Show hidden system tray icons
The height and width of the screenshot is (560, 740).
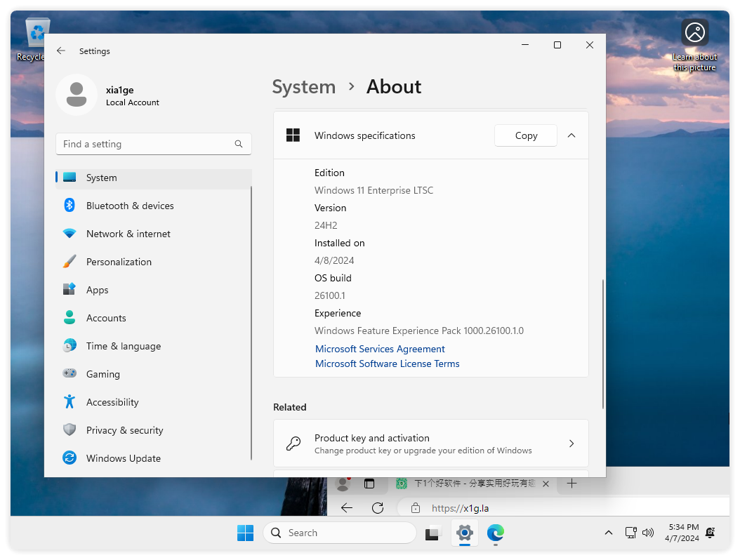coord(609,533)
